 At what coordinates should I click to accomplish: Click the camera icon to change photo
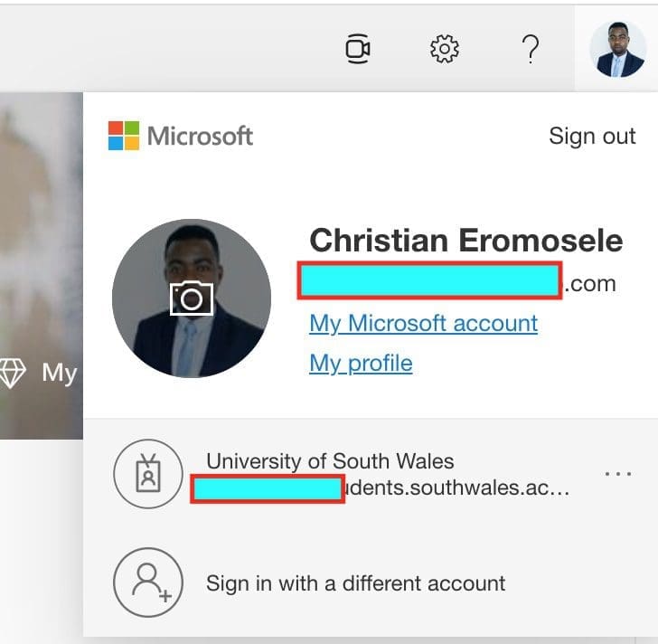[192, 298]
